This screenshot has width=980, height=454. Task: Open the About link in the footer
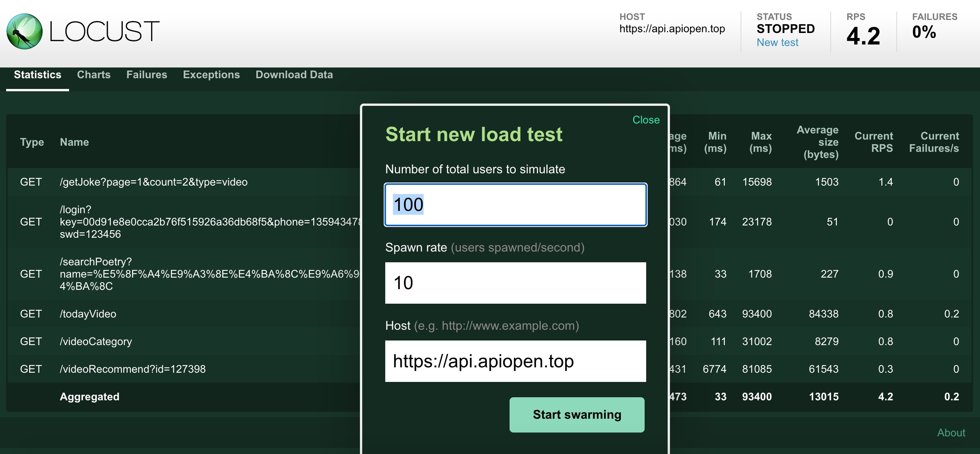(x=952, y=433)
